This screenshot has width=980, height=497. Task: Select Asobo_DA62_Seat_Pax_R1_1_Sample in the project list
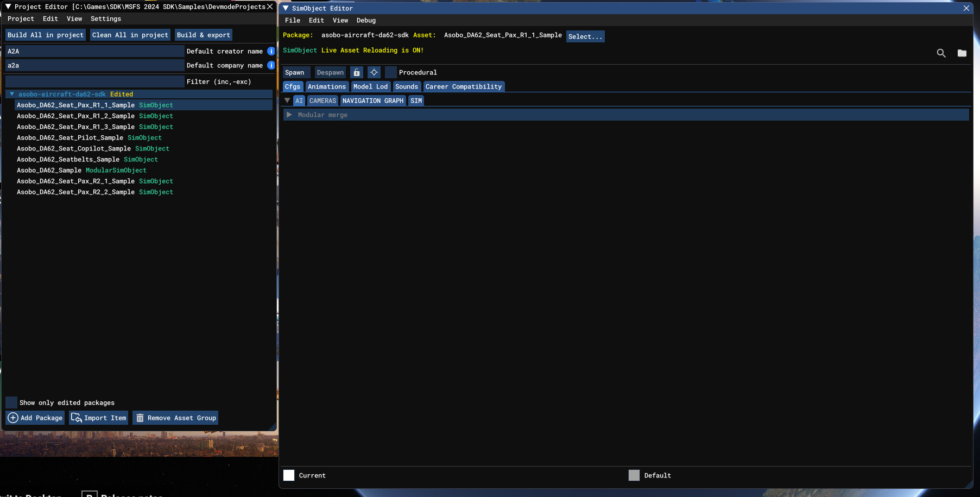(x=144, y=105)
